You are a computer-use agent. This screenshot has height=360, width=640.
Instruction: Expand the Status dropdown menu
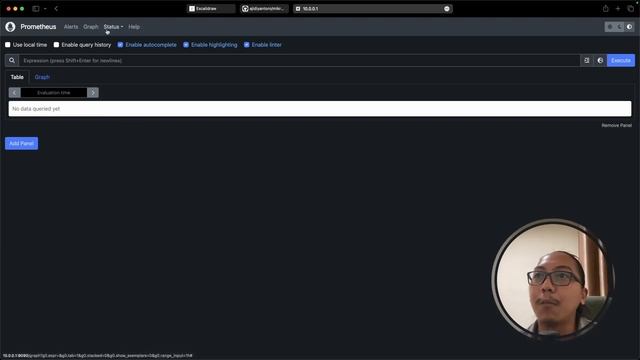[113, 27]
